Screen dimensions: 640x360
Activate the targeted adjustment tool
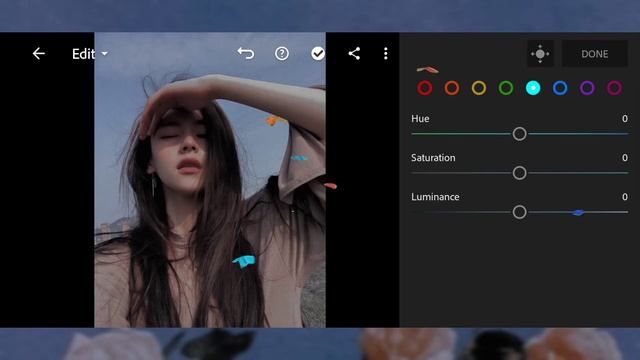[540, 53]
